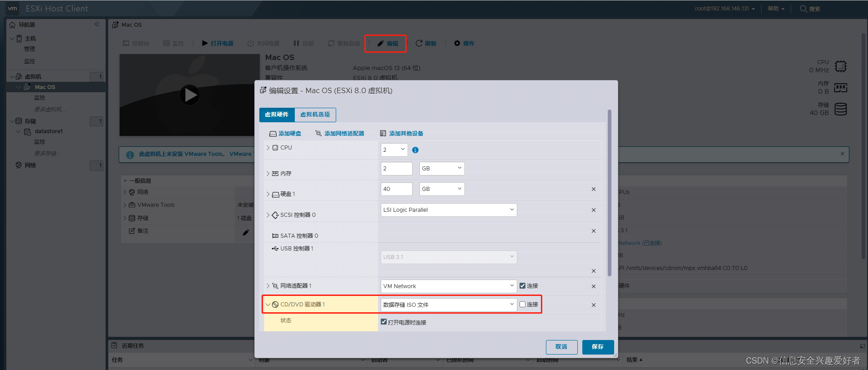Remove Hard disk 1 with its X icon
This screenshot has height=370, width=868.
pyautogui.click(x=593, y=189)
